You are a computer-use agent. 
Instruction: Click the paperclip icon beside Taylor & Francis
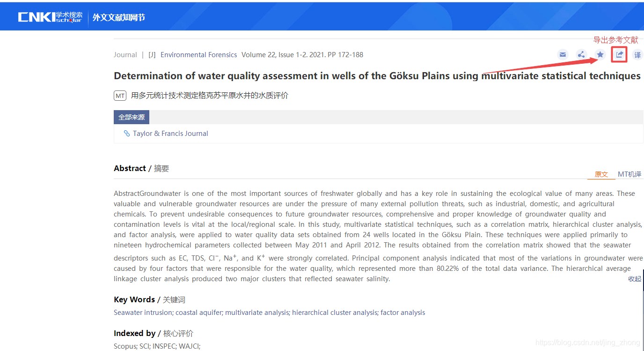[x=126, y=133]
